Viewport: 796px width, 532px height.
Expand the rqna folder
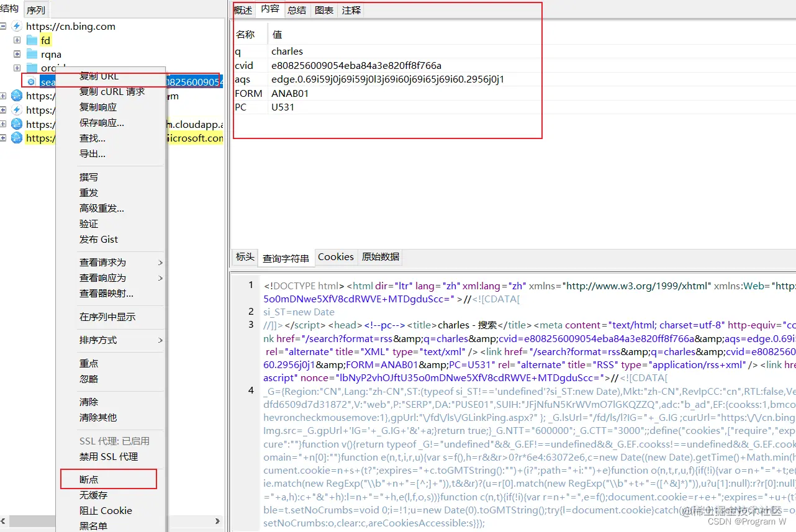click(17, 55)
